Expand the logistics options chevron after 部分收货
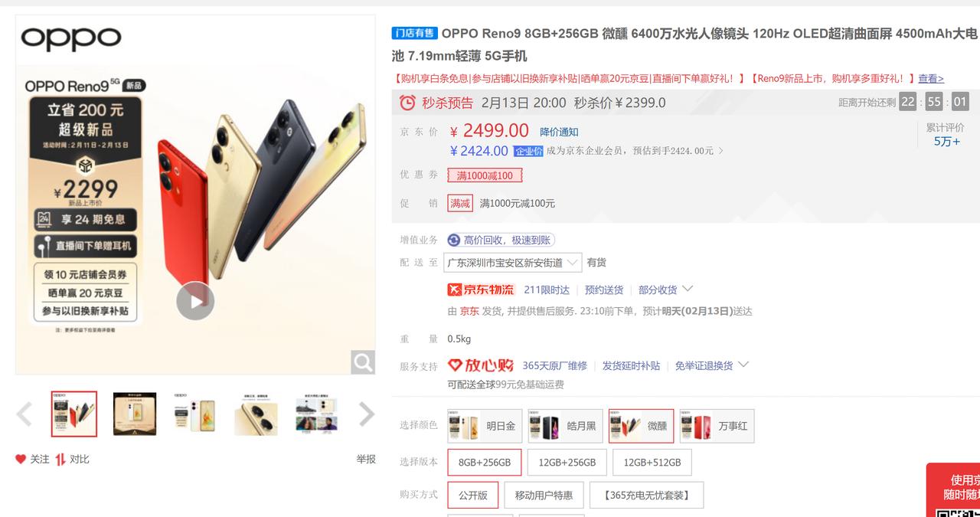This screenshot has width=980, height=517. (x=687, y=289)
